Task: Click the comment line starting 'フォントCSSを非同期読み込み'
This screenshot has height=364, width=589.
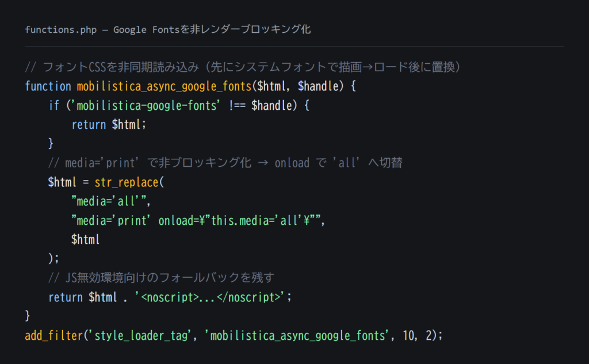Action: pyautogui.click(x=243, y=67)
